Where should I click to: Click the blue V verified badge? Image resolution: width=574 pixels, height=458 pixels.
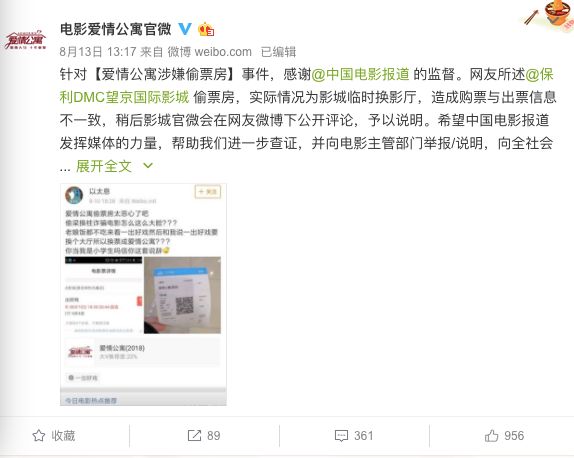[185, 29]
